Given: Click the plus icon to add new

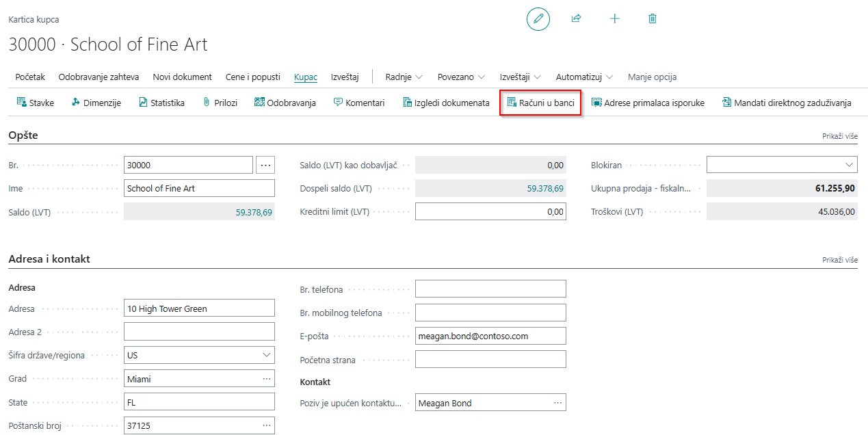Looking at the screenshot, I should point(614,19).
